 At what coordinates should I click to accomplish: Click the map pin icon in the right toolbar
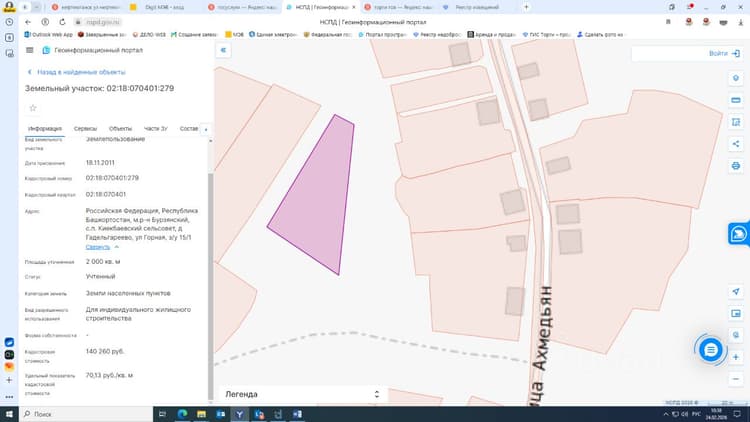(x=736, y=78)
